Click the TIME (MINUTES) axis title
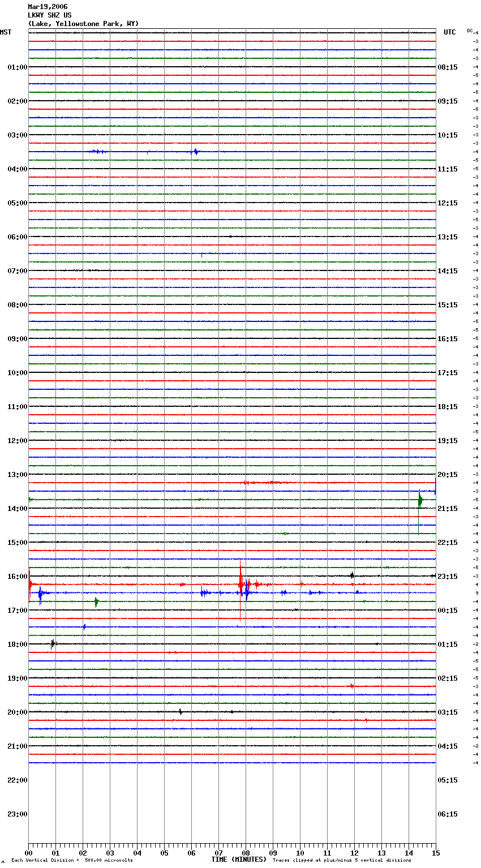481x868 pixels. pos(239,860)
